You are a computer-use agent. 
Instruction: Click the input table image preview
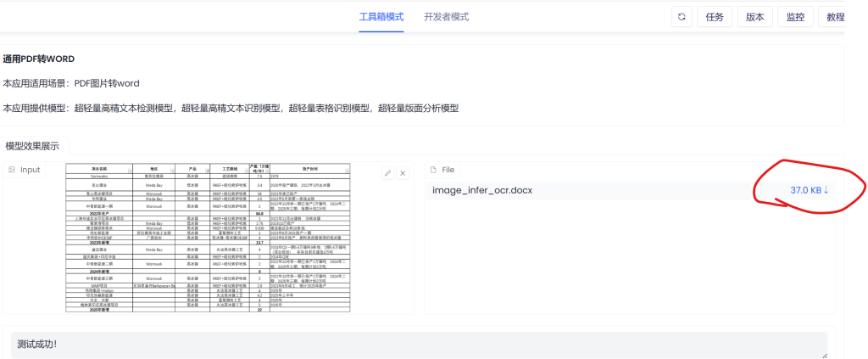point(208,238)
